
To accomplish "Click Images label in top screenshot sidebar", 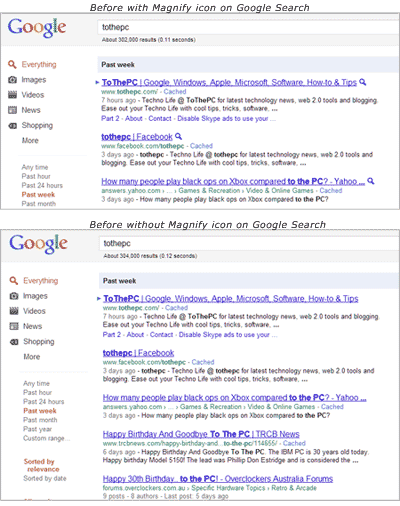I will pos(34,80).
